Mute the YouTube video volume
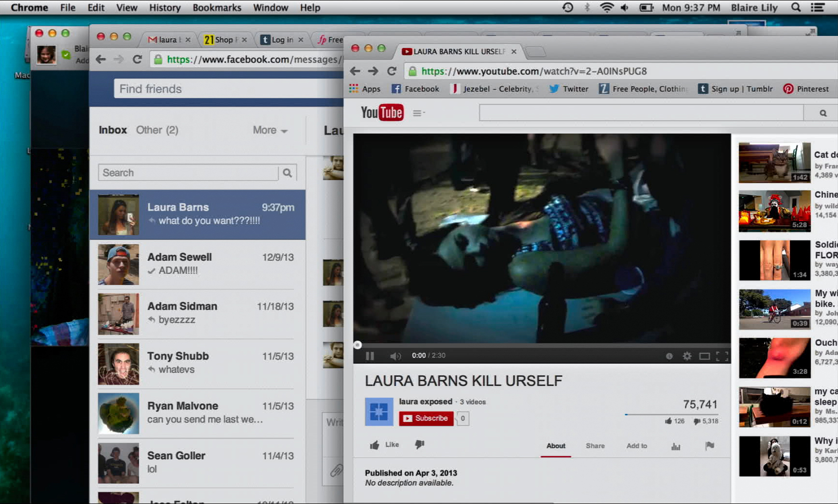This screenshot has width=838, height=504. point(395,356)
